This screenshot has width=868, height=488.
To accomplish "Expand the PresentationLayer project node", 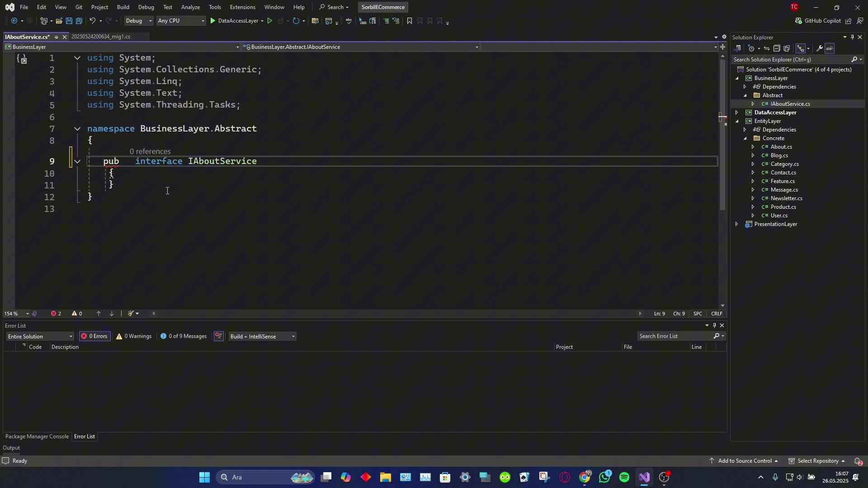I will pyautogui.click(x=736, y=224).
